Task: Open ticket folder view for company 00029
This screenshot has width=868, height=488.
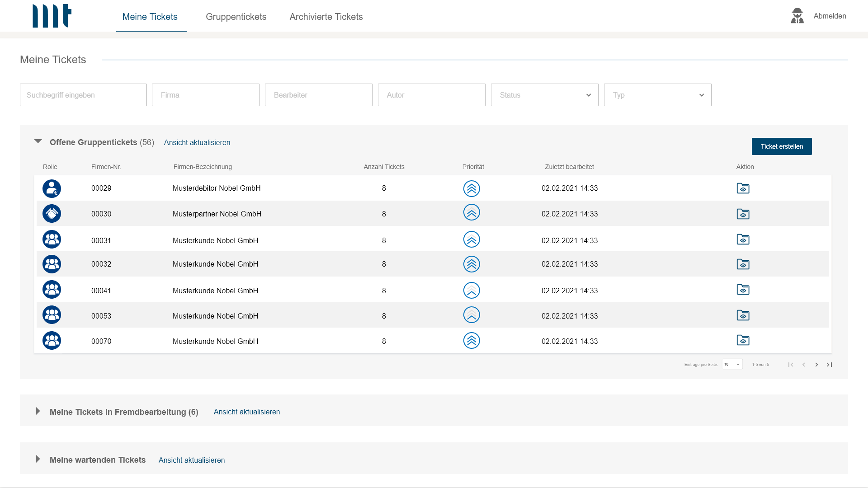Action: (743, 188)
